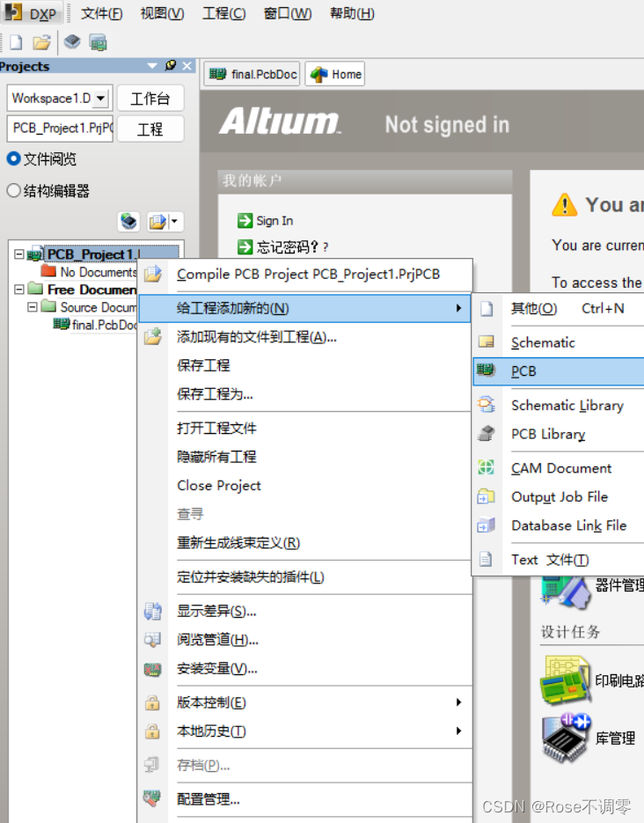Click the 器件管理 task icon

click(x=566, y=593)
